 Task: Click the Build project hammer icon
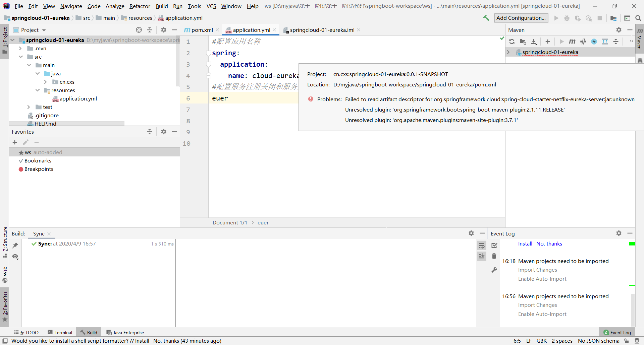486,18
